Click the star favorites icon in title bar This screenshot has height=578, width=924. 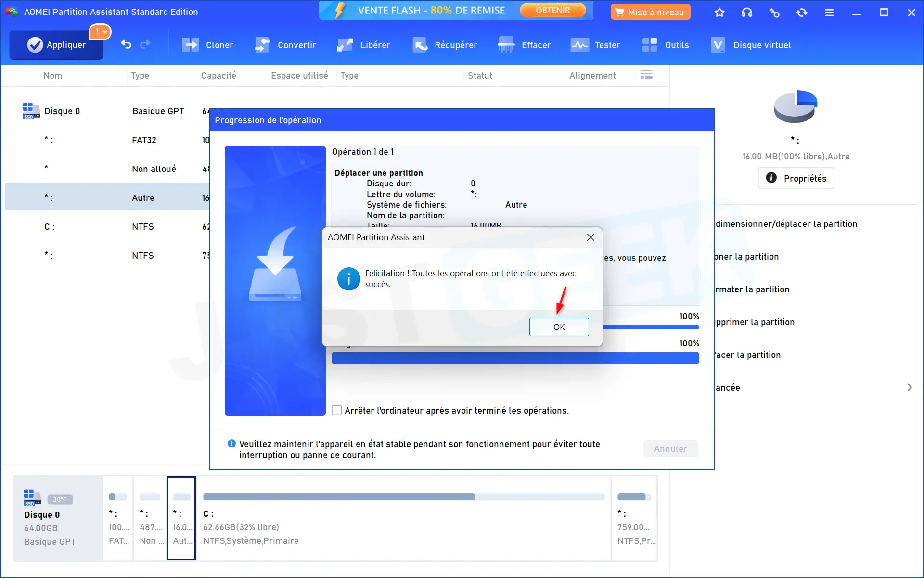pyautogui.click(x=719, y=13)
